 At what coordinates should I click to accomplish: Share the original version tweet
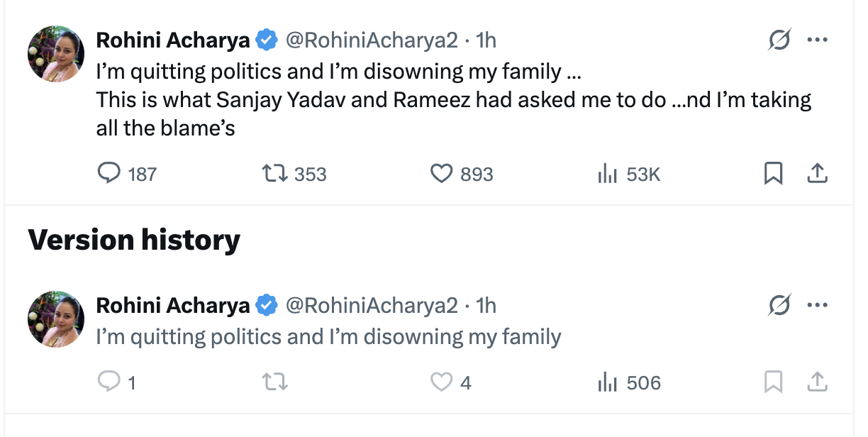click(x=817, y=382)
